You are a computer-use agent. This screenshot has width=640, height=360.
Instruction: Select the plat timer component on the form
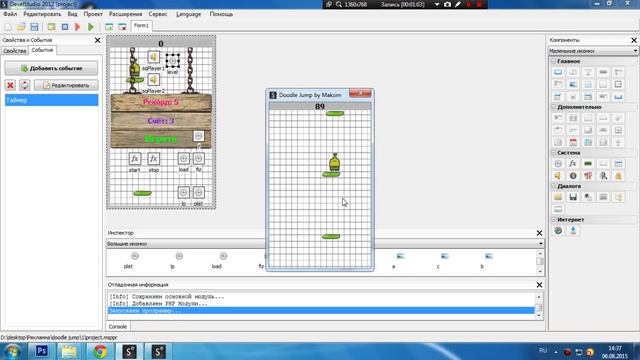tap(198, 192)
